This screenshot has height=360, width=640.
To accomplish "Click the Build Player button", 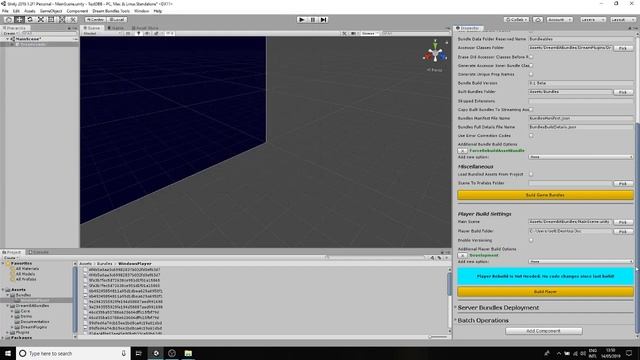I will [x=545, y=292].
